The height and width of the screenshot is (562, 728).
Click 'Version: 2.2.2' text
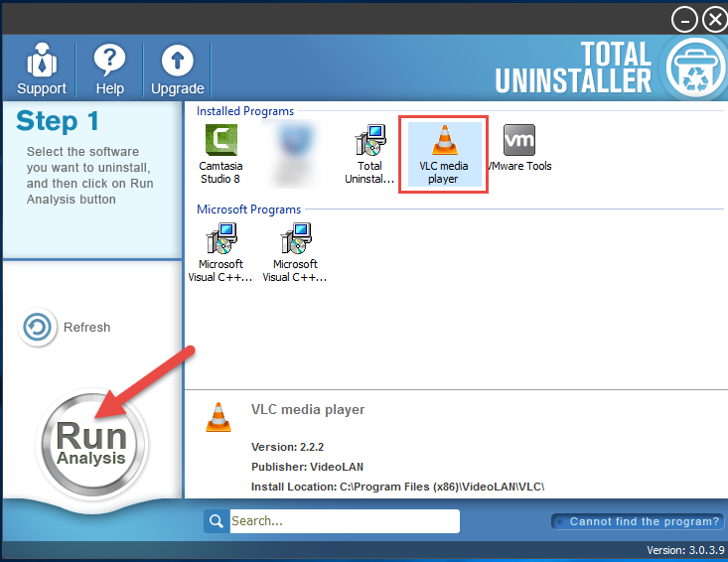[287, 447]
